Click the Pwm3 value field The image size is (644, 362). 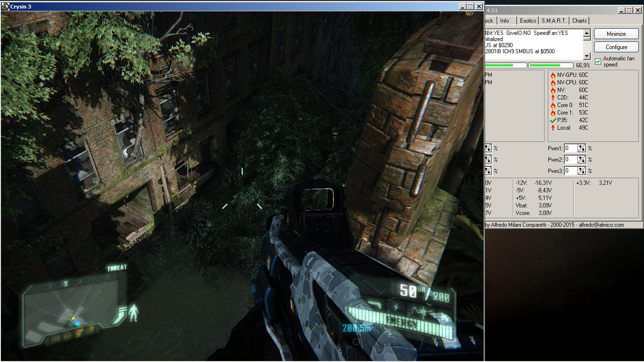click(570, 171)
